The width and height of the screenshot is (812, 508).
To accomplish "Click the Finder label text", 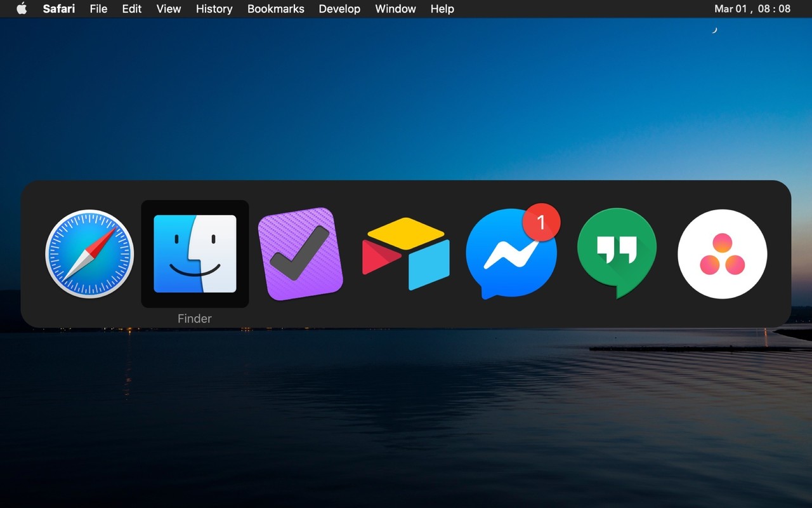I will [x=195, y=319].
